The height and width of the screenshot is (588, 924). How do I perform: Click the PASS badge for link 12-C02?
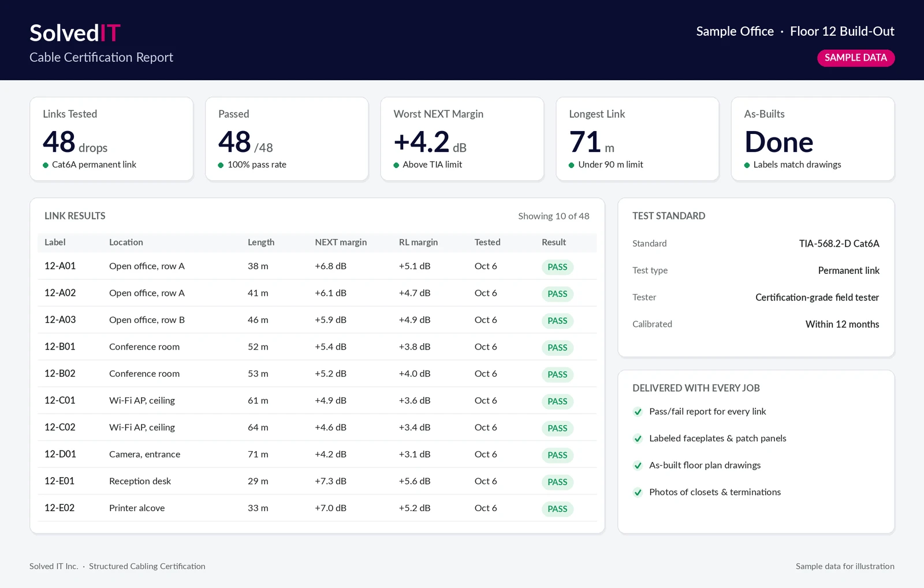point(557,428)
